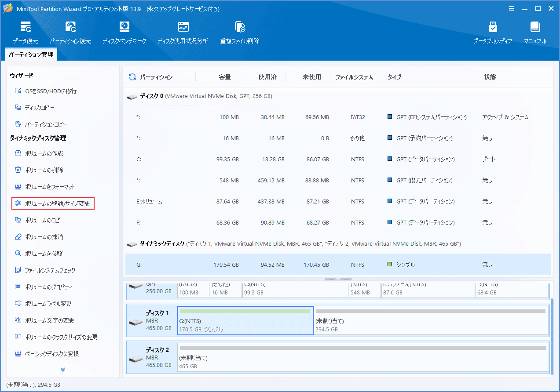Select the ディスク 0 header row
Screen dimensions: 560x392
[x=339, y=96]
